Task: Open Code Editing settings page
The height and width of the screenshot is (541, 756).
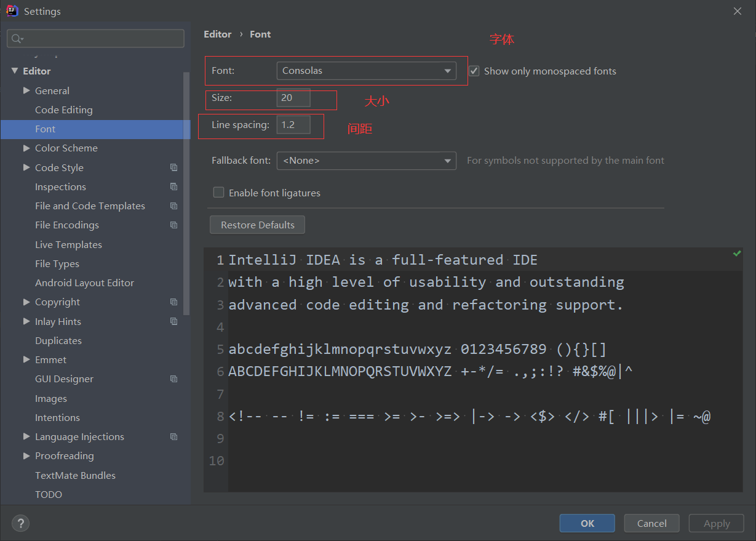Action: [64, 110]
